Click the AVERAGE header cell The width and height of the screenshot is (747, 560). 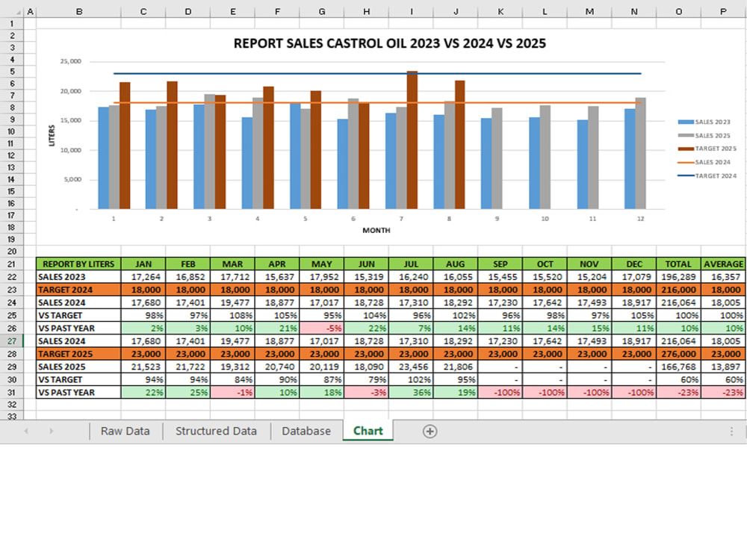pyautogui.click(x=723, y=264)
